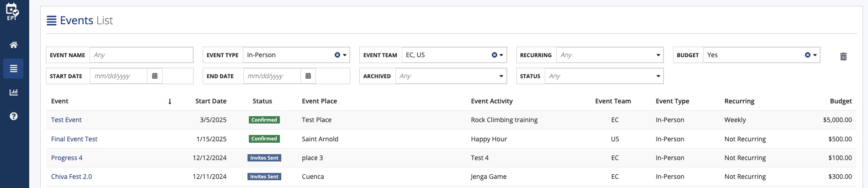The image size is (868, 188).
Task: Open the Test Event link
Action: point(66,120)
